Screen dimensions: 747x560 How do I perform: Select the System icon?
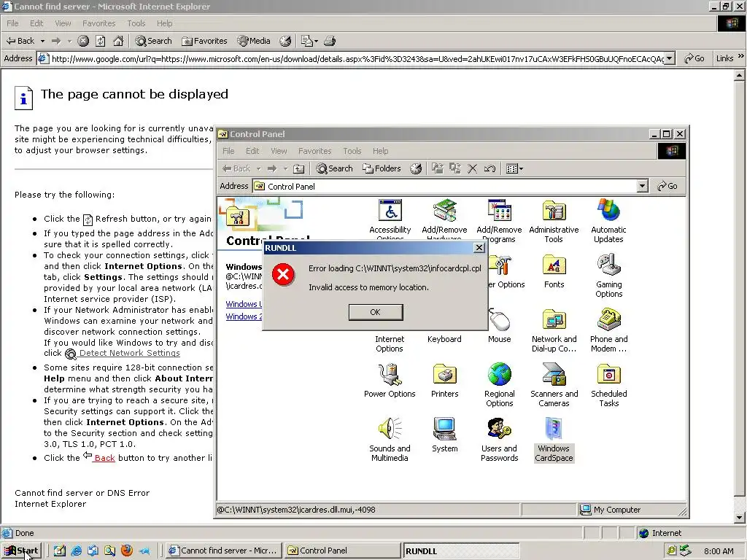pos(444,435)
